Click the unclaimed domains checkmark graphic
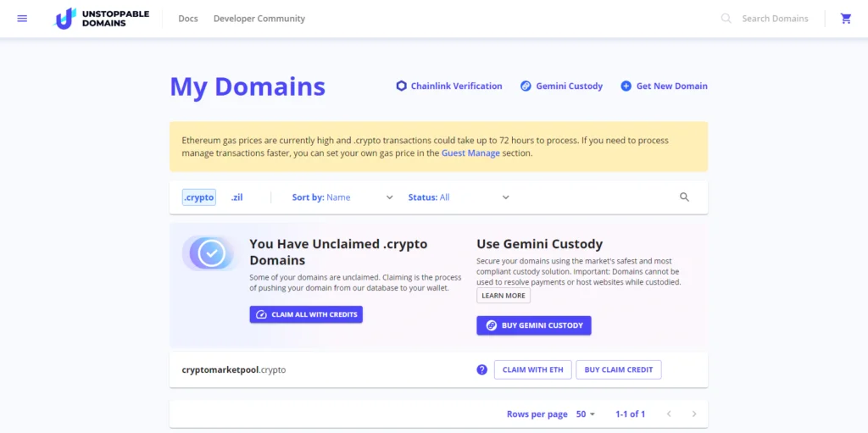 pyautogui.click(x=209, y=253)
